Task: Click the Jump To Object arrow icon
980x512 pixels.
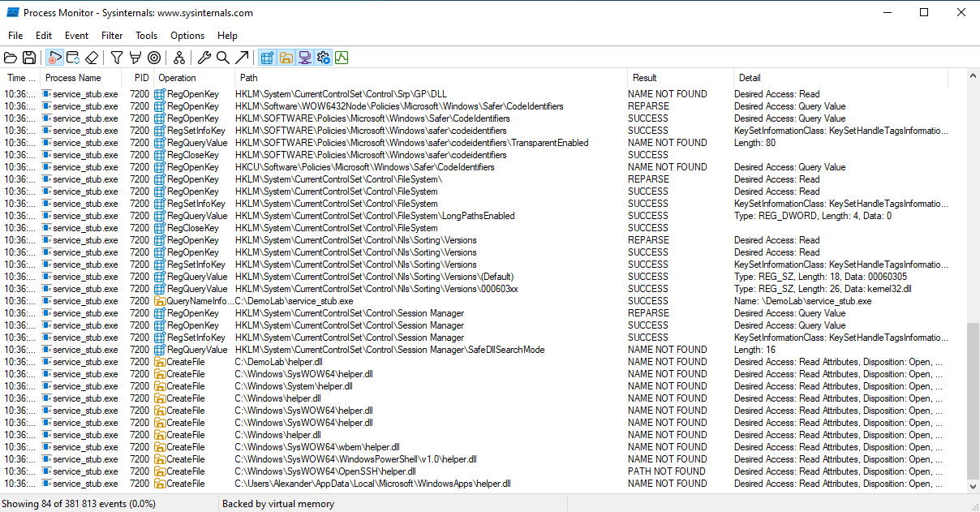Action: coord(242,58)
